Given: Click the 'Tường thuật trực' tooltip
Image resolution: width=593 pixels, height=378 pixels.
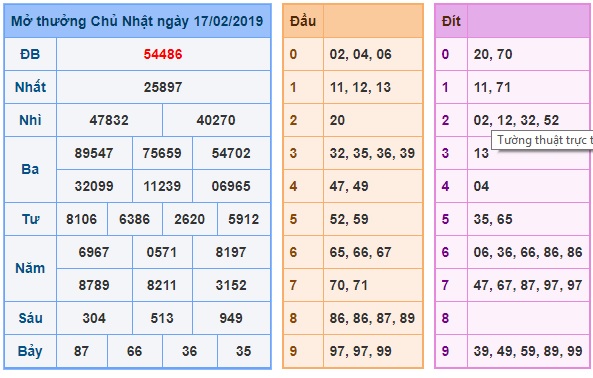Looking at the screenshot, I should point(542,140).
